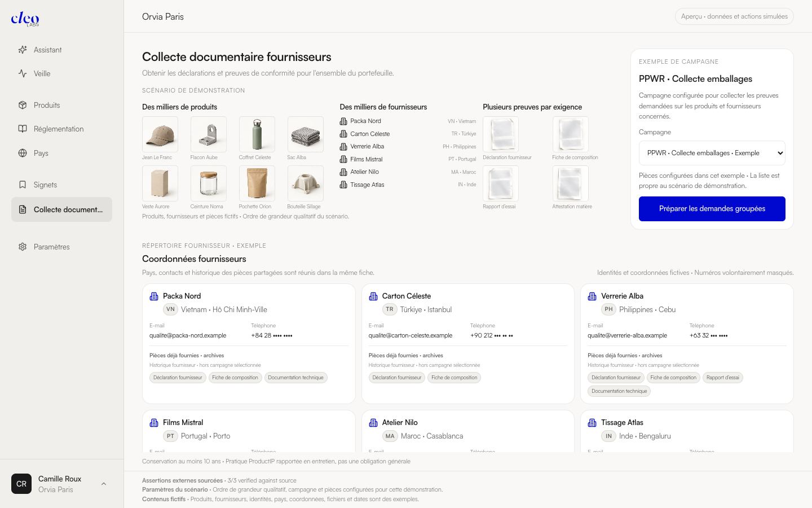Click the building icon beside Packa Nord in supplier list

click(343, 121)
